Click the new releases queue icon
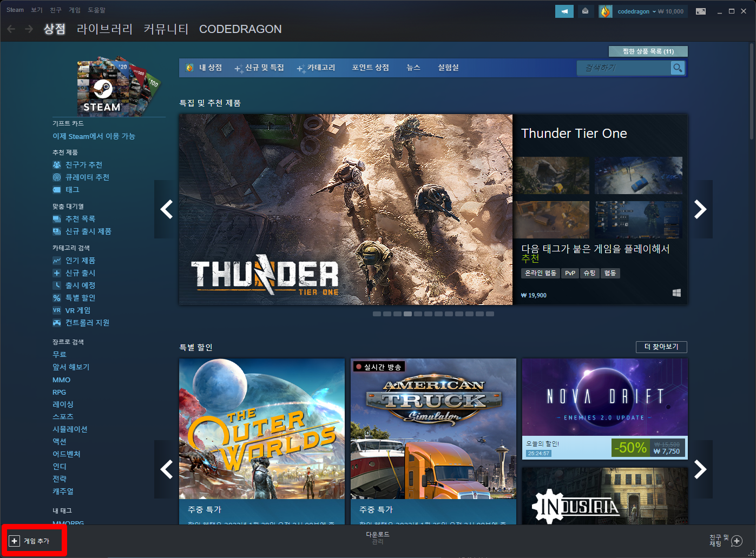 coord(57,231)
